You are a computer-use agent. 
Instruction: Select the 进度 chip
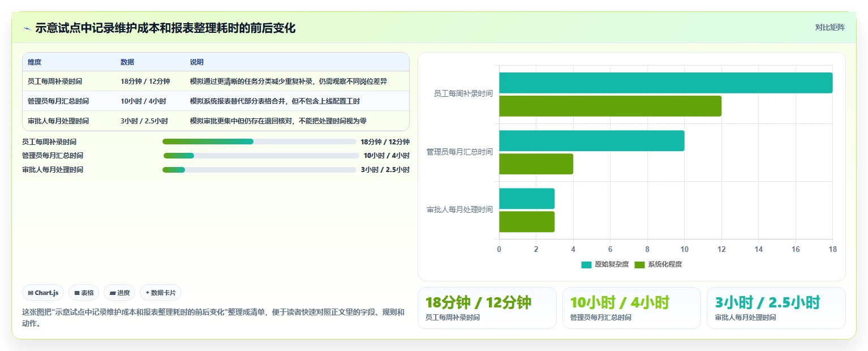click(x=119, y=293)
